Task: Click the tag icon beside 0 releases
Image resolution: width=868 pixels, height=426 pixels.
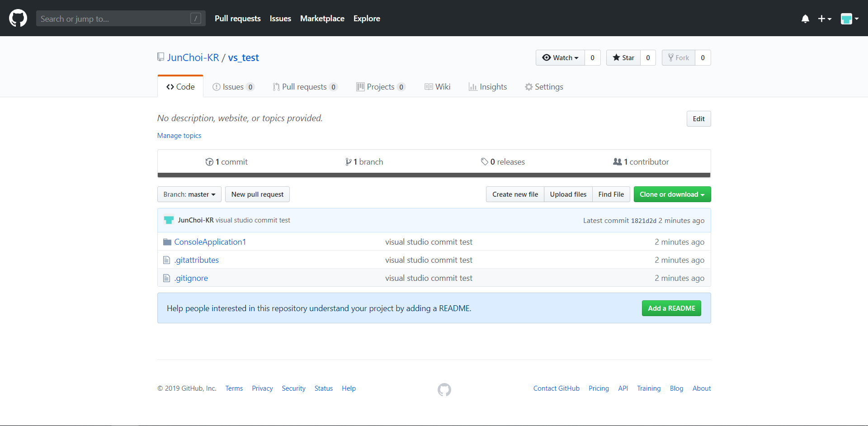Action: click(484, 162)
